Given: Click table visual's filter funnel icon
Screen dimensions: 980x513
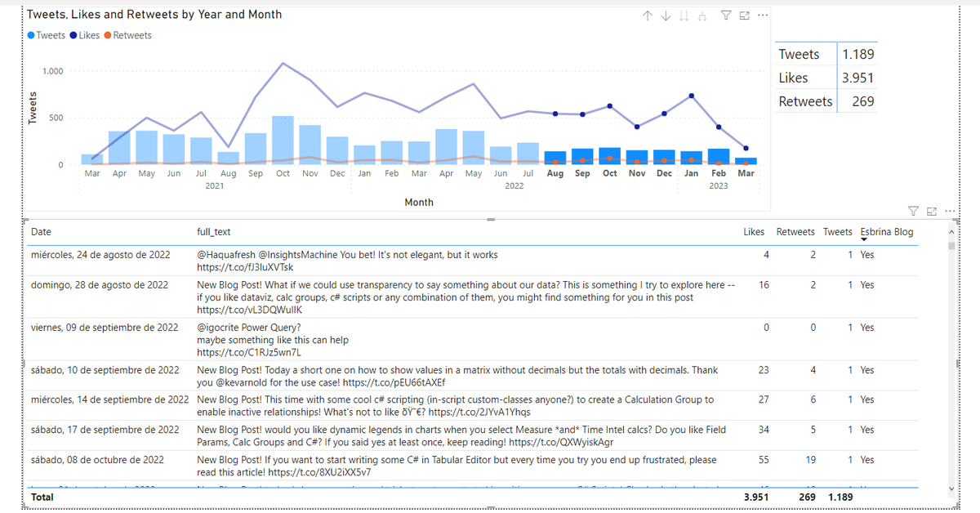Looking at the screenshot, I should click(x=913, y=212).
